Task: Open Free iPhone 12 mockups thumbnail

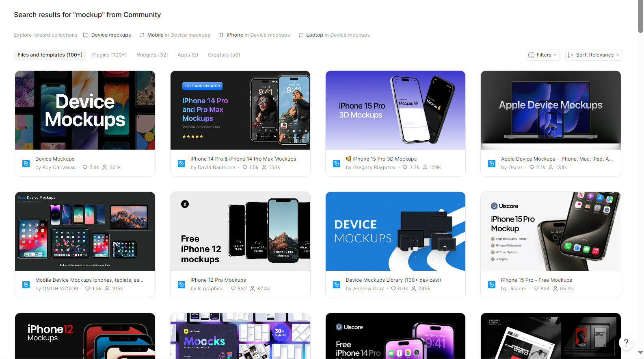Action: tap(240, 231)
